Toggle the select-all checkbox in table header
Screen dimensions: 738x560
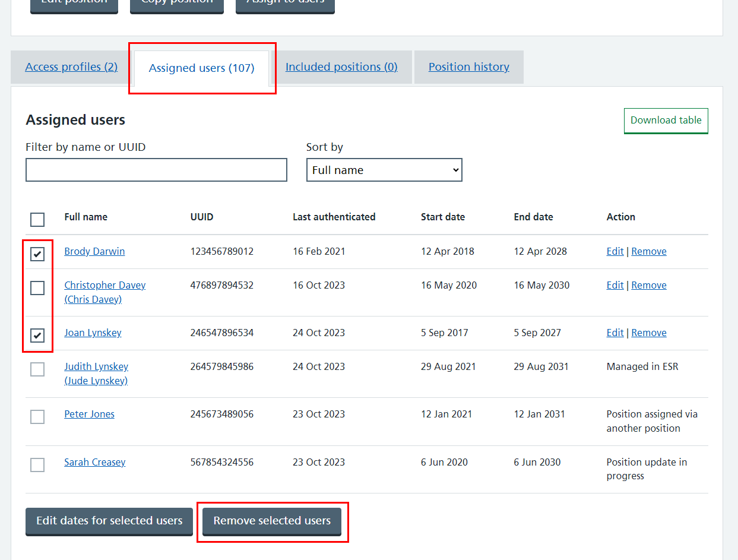[x=37, y=220]
